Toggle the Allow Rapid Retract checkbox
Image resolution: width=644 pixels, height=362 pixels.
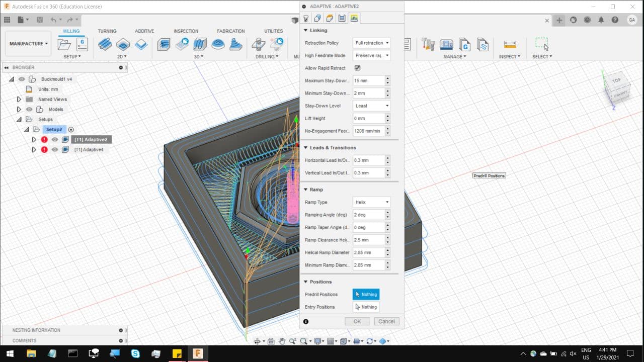click(357, 68)
